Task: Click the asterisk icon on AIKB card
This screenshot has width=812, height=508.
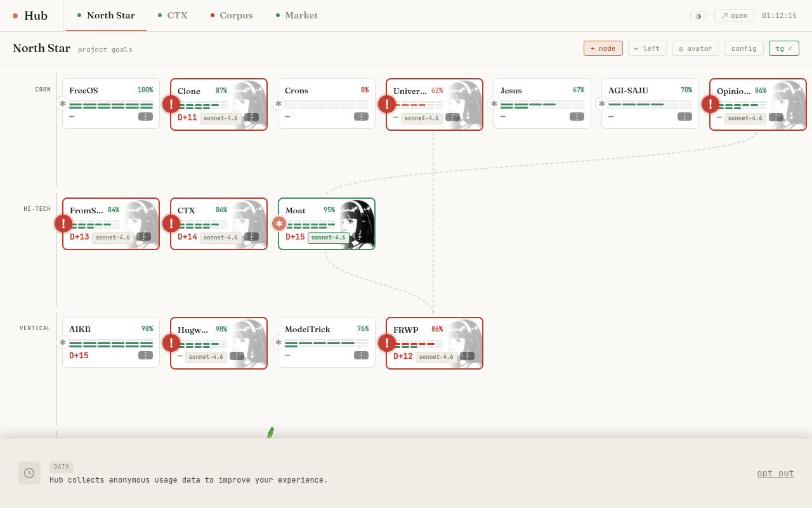Action: coord(63,342)
